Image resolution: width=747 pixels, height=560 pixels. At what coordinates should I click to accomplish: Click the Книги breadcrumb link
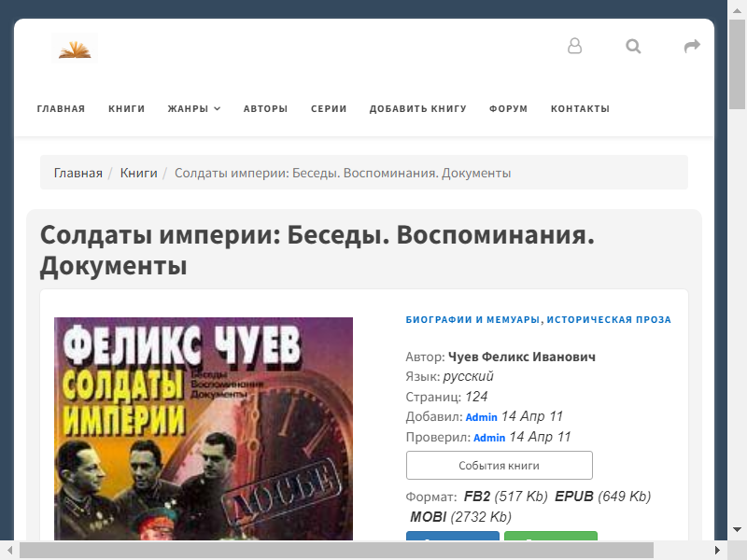(x=138, y=173)
